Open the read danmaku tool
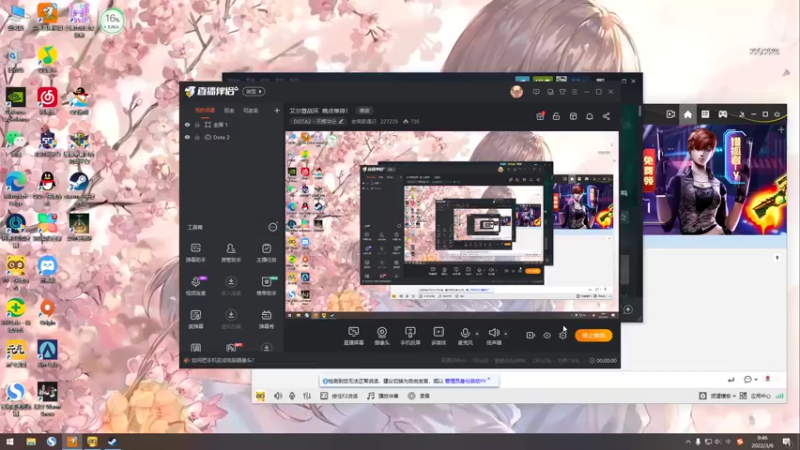This screenshot has width=800, height=450. coord(196,319)
